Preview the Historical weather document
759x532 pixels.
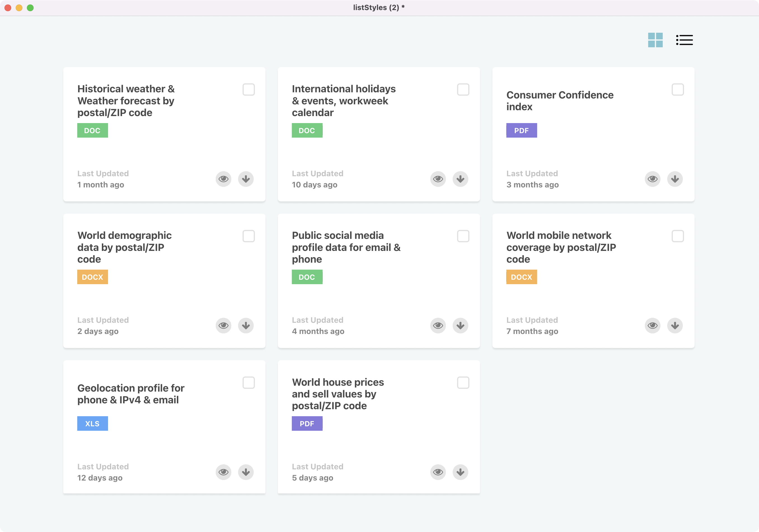point(223,179)
